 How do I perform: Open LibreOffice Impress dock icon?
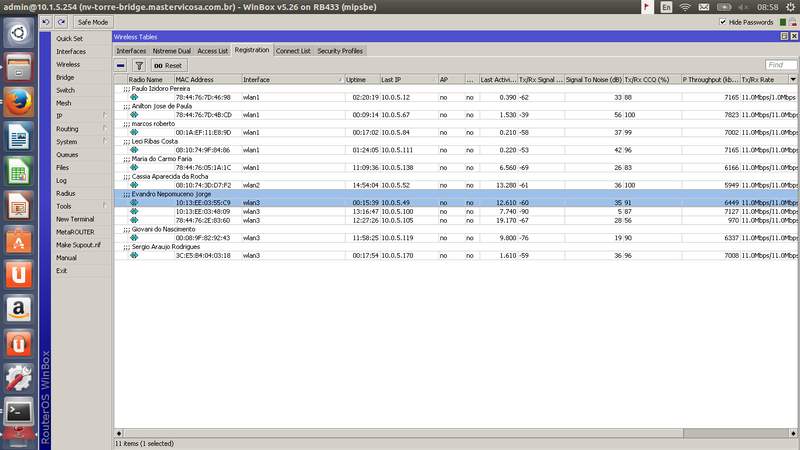[18, 206]
